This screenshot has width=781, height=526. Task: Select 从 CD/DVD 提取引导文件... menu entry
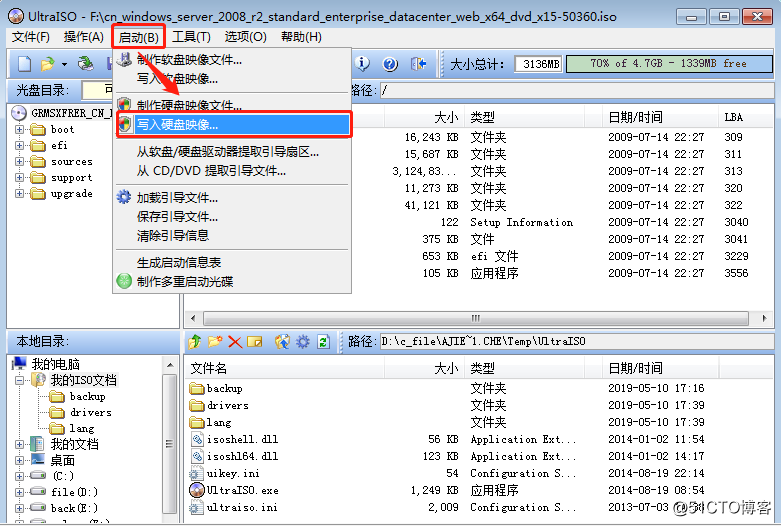[x=233, y=171]
